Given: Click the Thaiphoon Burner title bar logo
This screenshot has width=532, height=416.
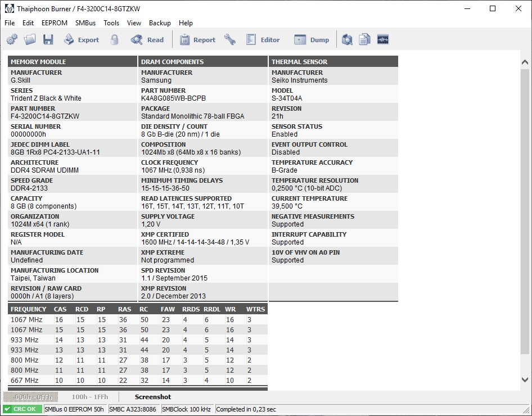Looking at the screenshot, I should coord(10,9).
